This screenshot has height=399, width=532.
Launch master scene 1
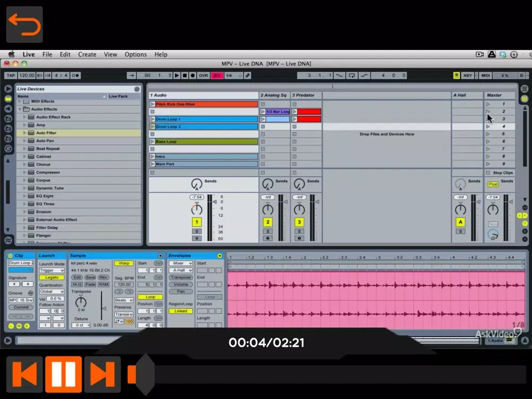(x=488, y=104)
